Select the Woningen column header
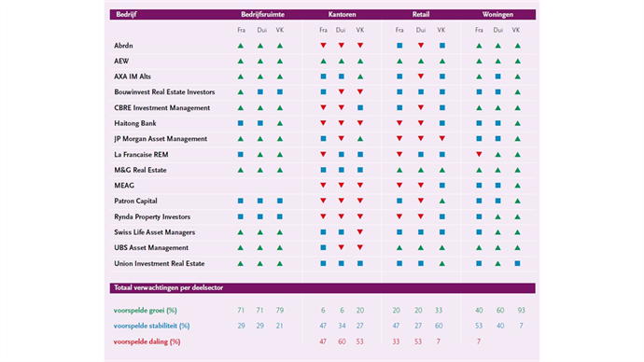644x362 pixels. point(497,14)
